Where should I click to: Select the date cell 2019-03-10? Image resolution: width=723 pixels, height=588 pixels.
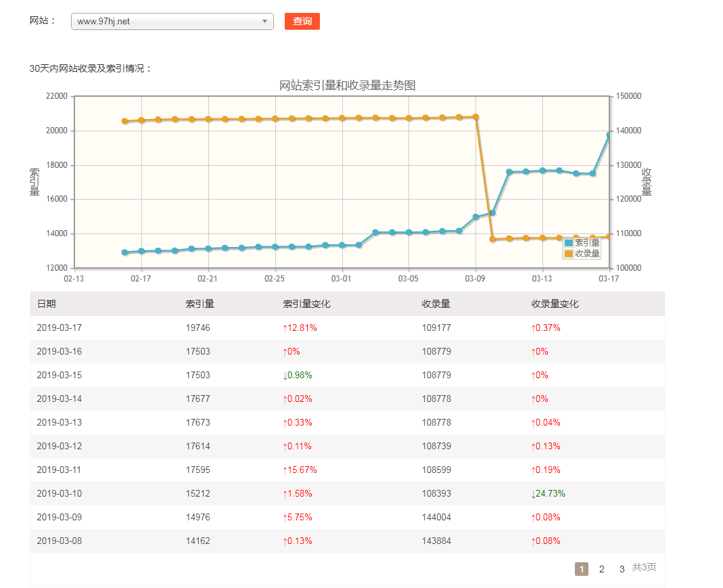pos(60,493)
